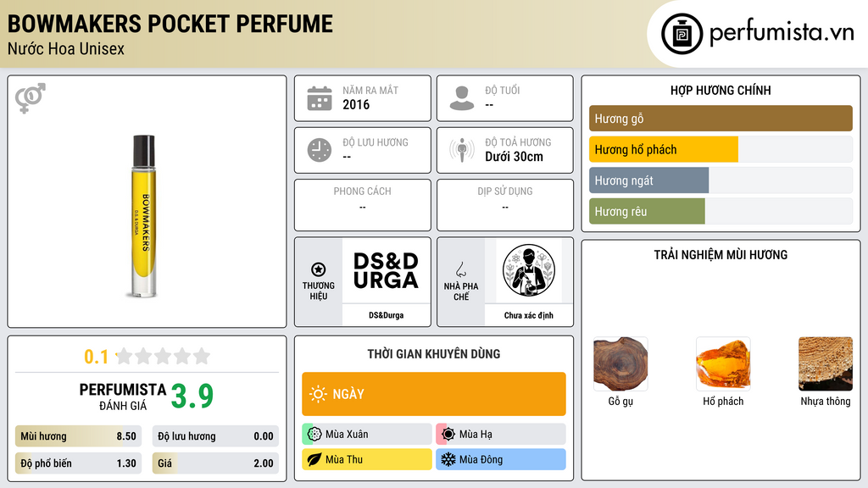
Task: Click the snowflake Mùa Đông icon
Action: 448,459
